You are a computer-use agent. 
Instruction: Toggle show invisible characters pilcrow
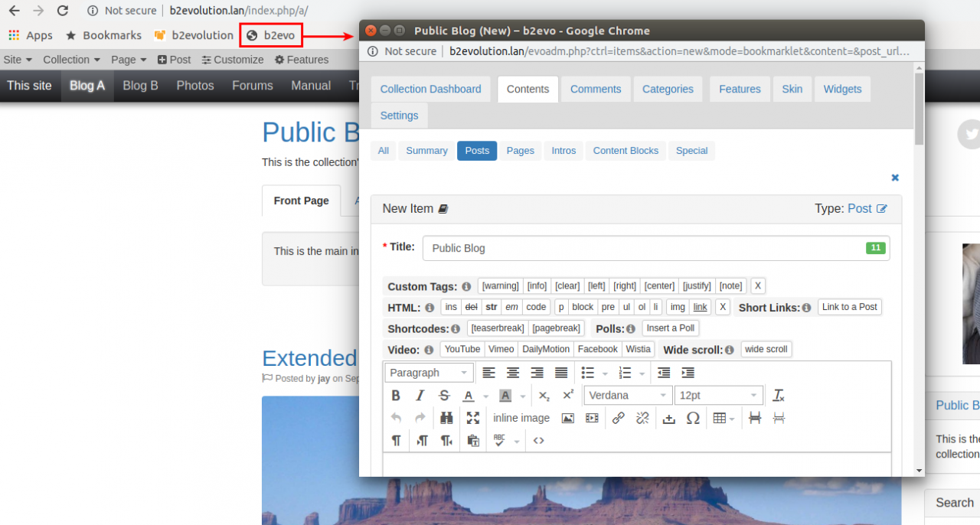(396, 441)
